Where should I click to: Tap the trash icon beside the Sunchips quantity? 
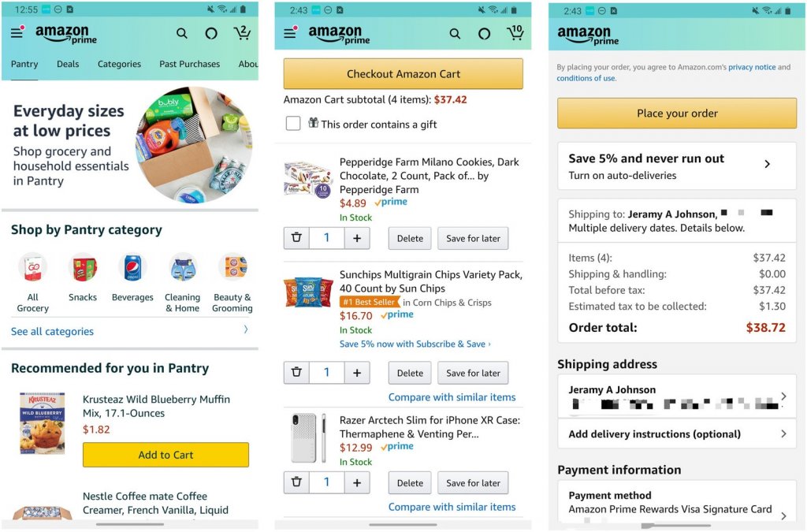296,372
